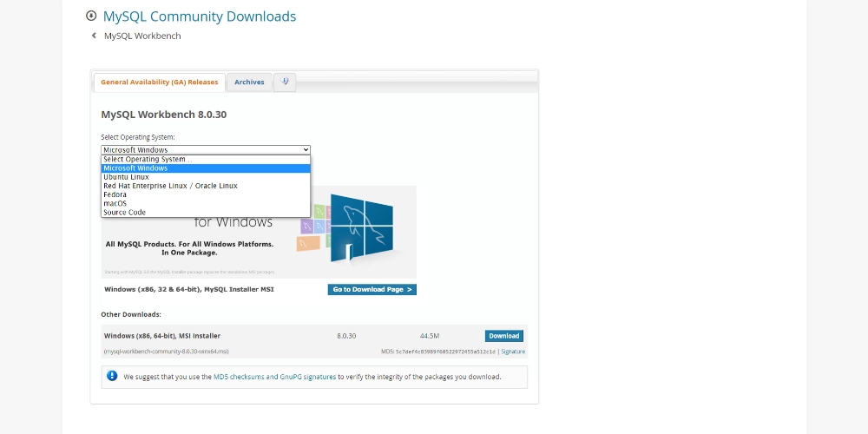Click the MD5 checksum value text
Screen dimensions: 868x434
[445, 352]
